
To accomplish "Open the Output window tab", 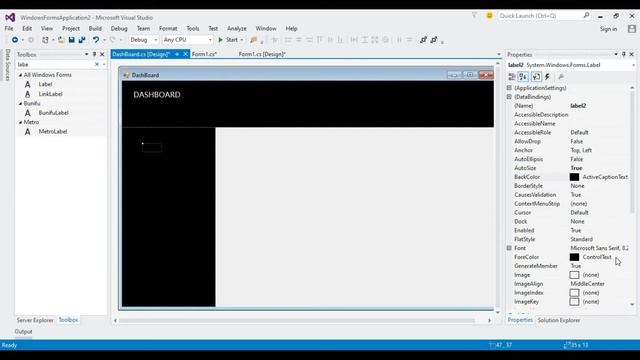I will click(23, 332).
